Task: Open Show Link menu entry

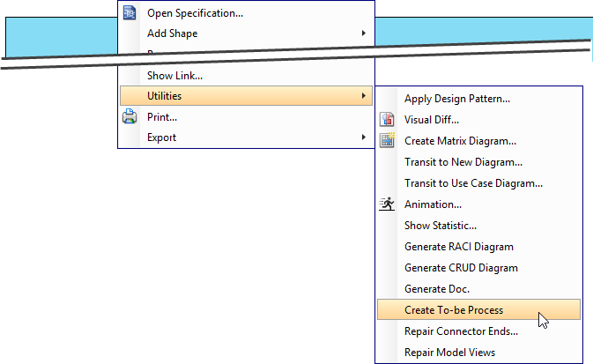Action: click(x=174, y=76)
